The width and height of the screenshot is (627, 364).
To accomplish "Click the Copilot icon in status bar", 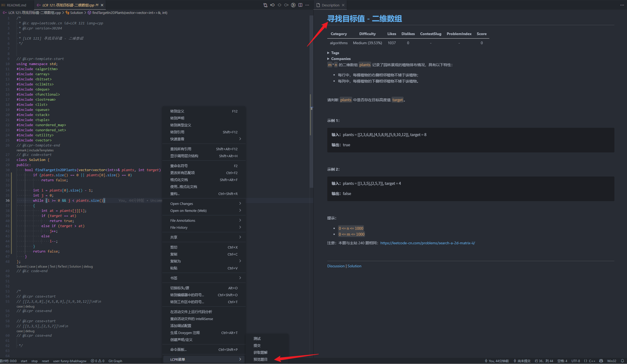I will coord(601,361).
